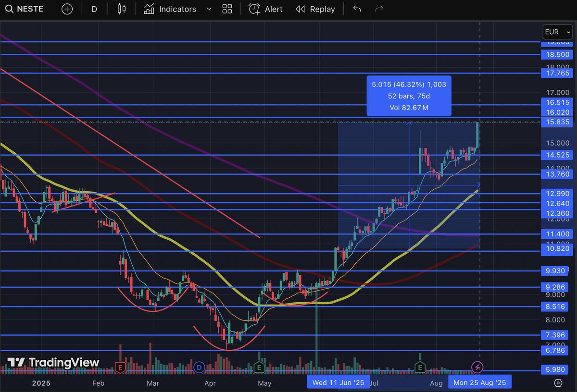Open the 'D' timeframe interval selector
This screenshot has height=392, width=577.
click(94, 9)
